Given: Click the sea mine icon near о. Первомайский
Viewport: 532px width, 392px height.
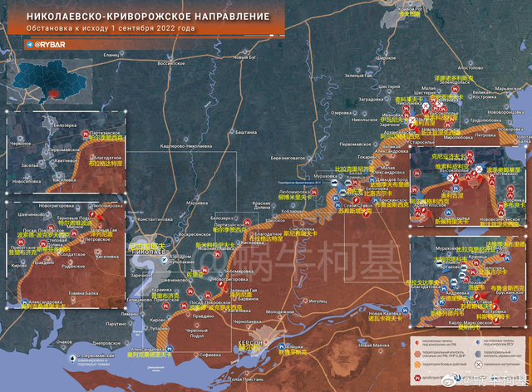Looking at the screenshot, I should click(72, 358).
